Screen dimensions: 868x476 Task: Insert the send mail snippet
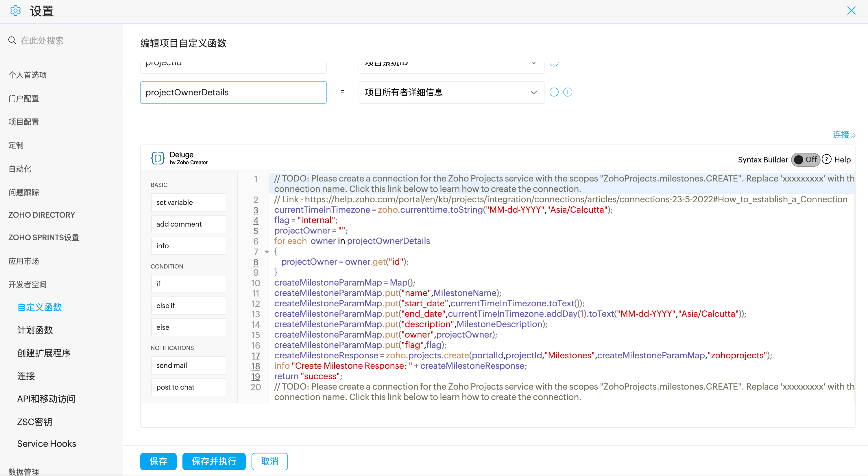tap(188, 366)
